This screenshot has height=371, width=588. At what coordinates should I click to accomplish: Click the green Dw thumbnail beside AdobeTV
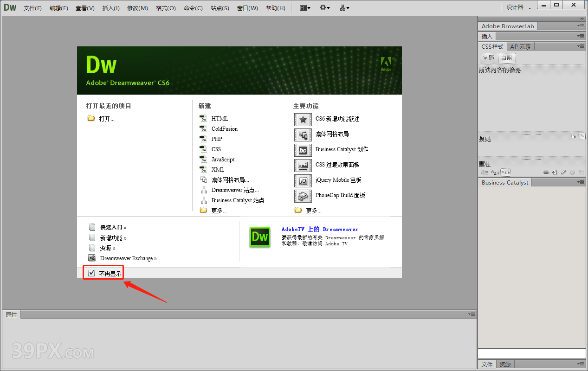tap(260, 237)
